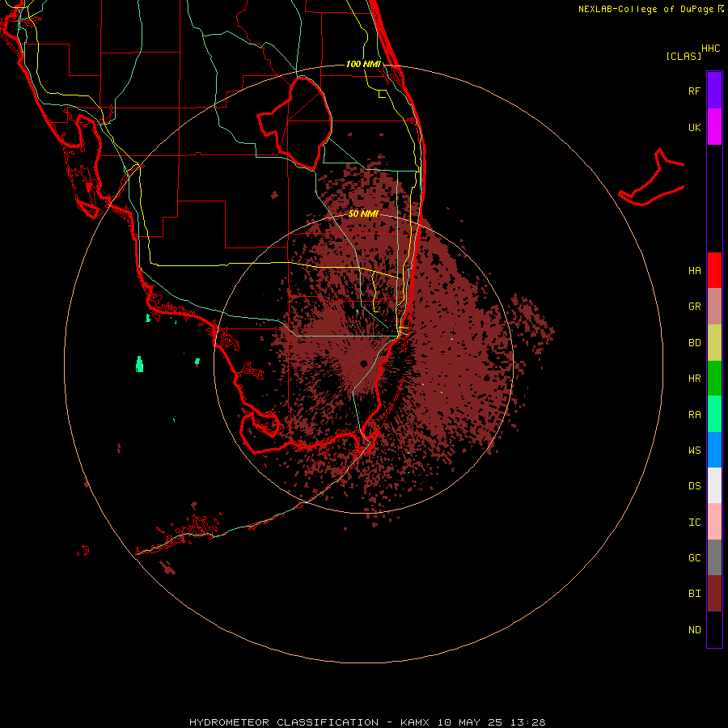This screenshot has height=728, width=728.
Task: Click the IC light pink legend swatch
Action: (x=714, y=522)
